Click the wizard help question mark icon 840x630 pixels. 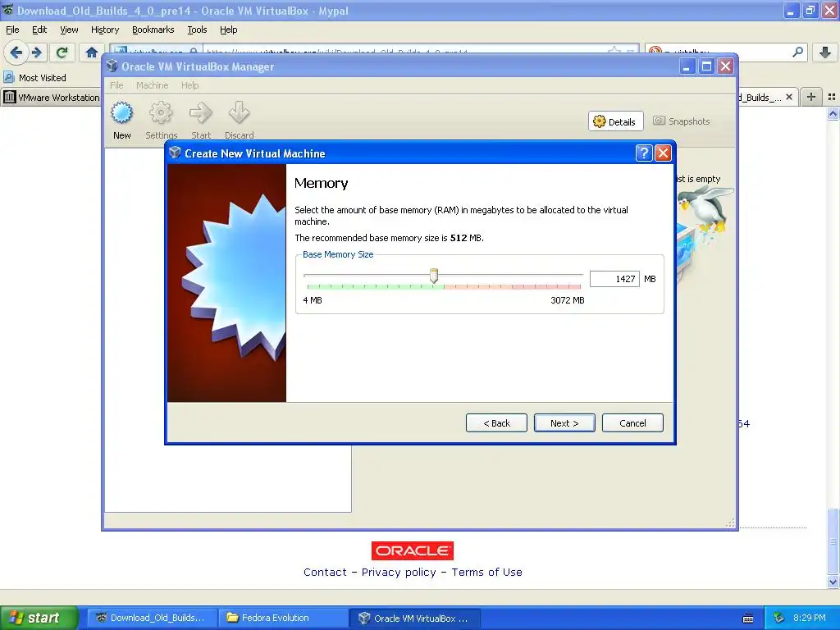click(x=644, y=153)
